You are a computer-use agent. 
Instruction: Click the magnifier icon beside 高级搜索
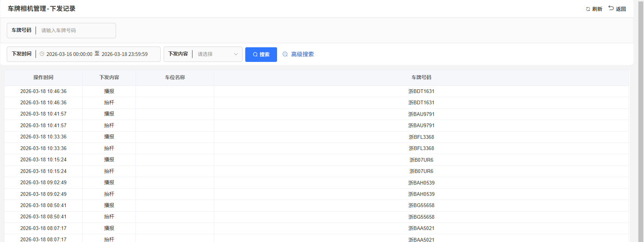pos(285,54)
